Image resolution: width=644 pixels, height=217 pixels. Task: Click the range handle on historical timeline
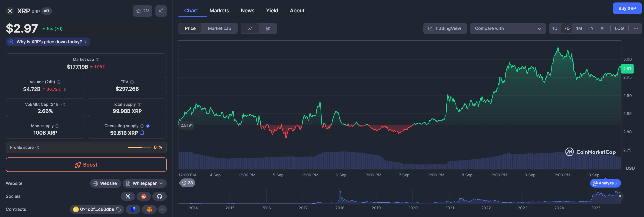(x=620, y=196)
